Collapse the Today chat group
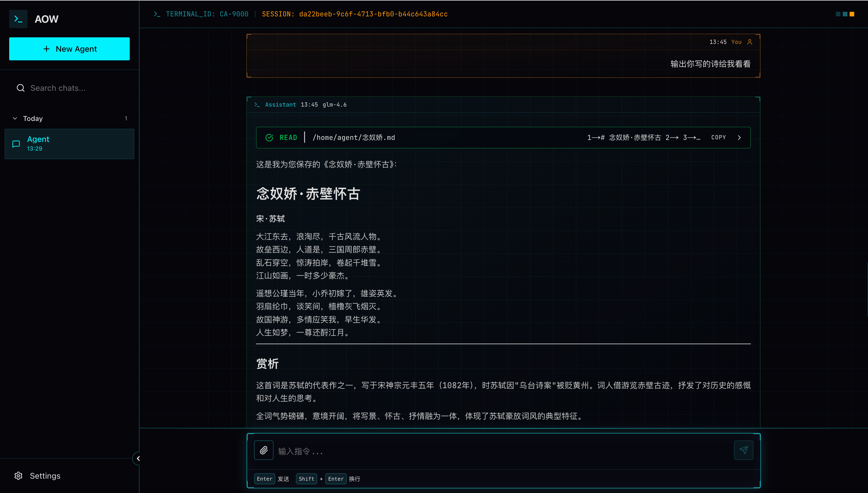The image size is (868, 493). (x=15, y=118)
